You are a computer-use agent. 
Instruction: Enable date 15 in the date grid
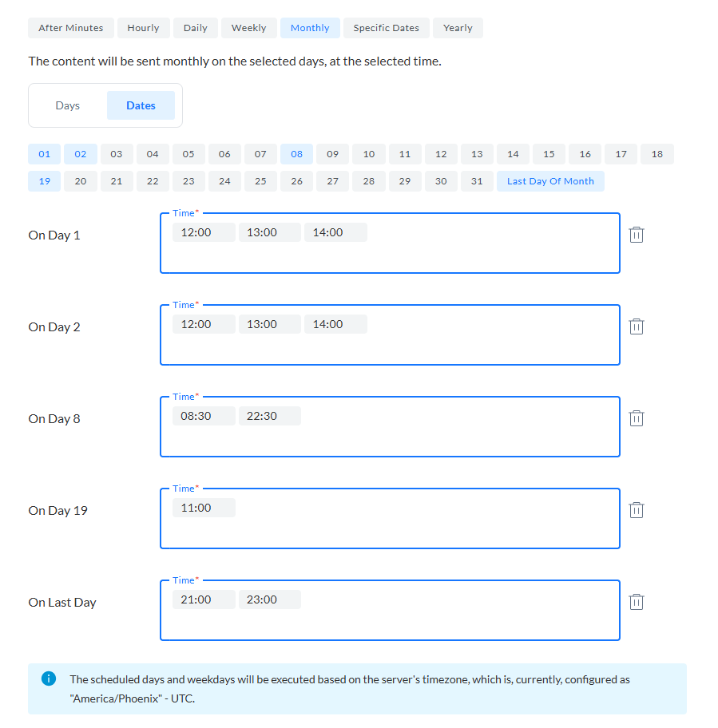[549, 154]
